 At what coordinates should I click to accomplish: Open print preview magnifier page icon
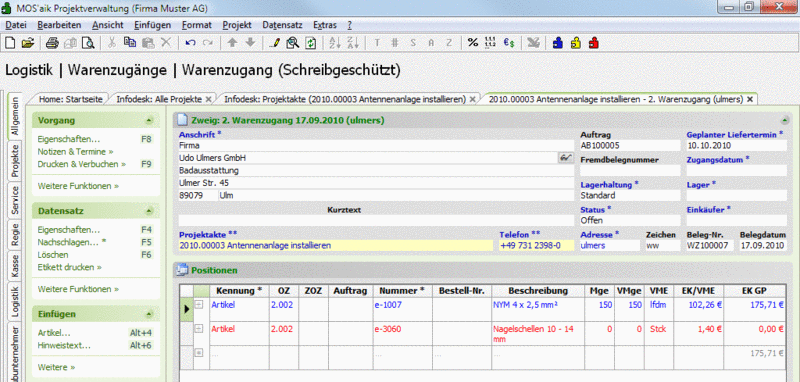tap(89, 43)
